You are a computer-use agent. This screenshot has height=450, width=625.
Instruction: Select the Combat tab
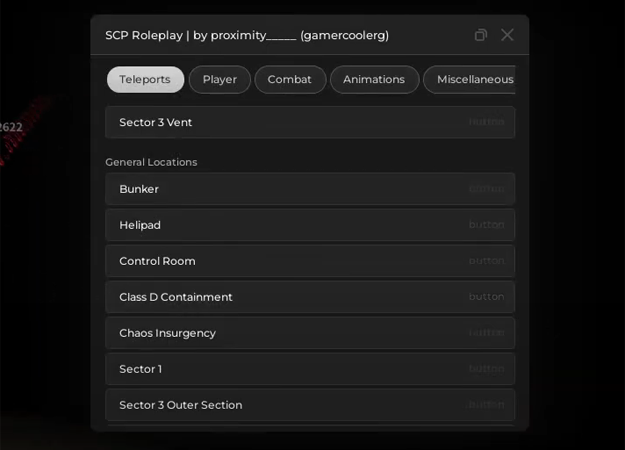tap(290, 79)
